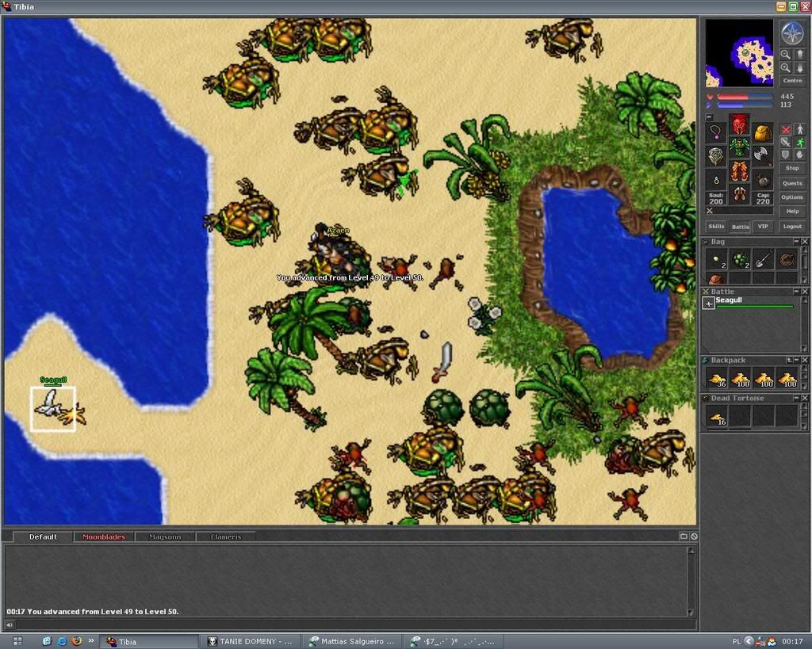Expand hidden system tray icons

(x=749, y=641)
